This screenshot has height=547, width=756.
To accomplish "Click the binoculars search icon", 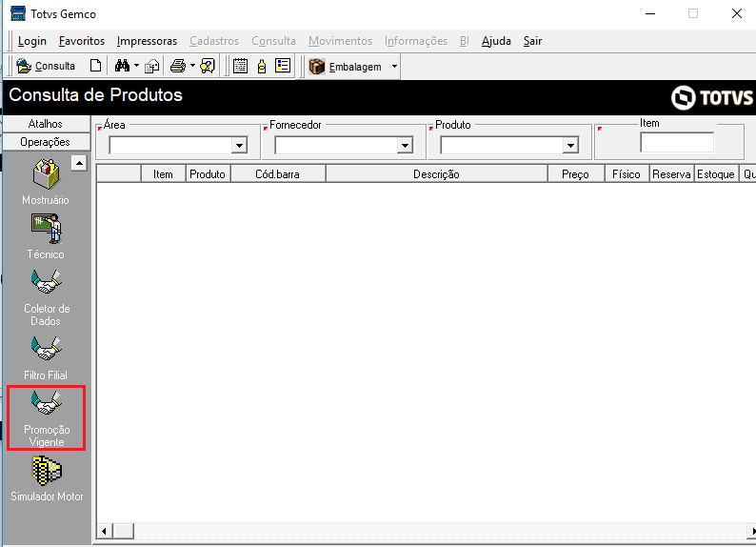I will (x=122, y=66).
